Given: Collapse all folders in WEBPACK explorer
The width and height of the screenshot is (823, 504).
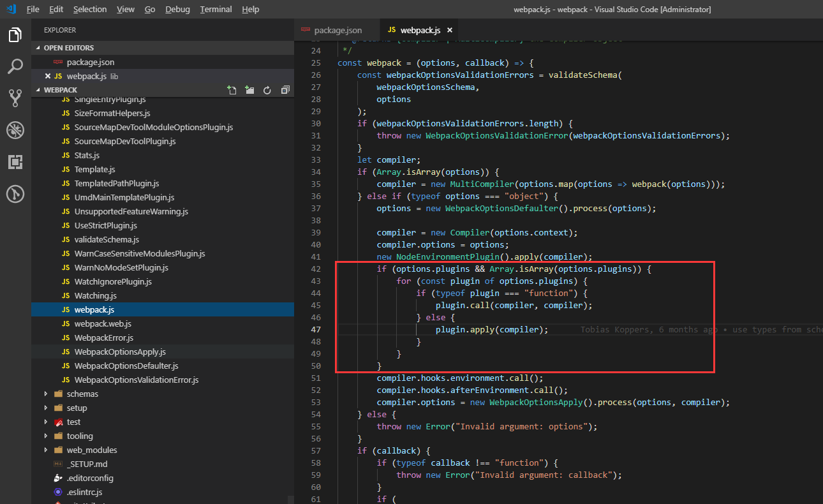Looking at the screenshot, I should click(285, 91).
